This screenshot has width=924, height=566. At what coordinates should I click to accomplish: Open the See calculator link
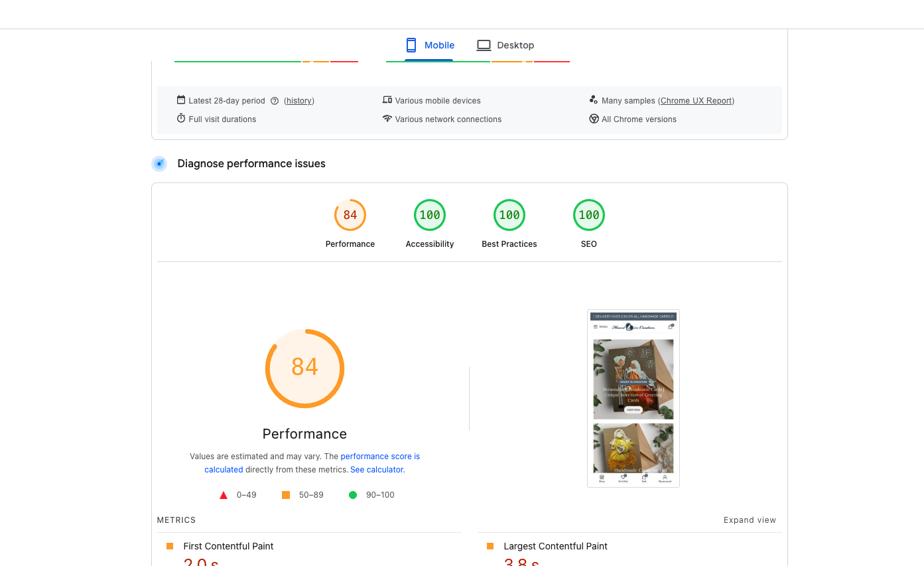point(376,470)
